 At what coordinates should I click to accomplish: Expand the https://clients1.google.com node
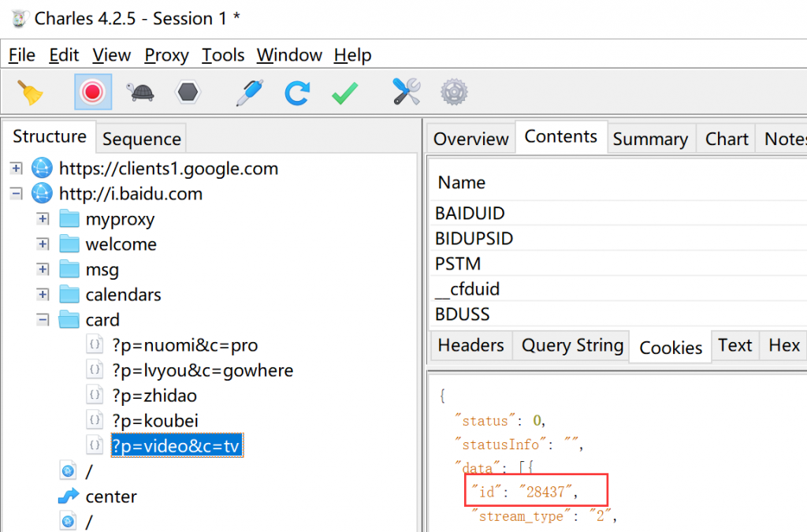17,168
